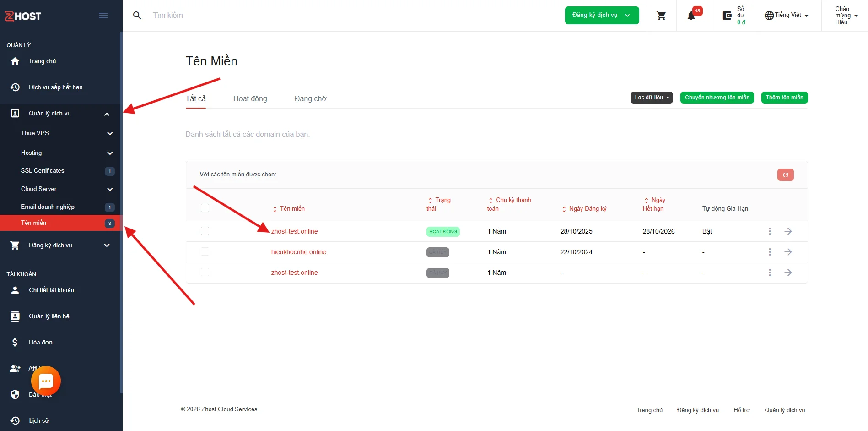The image size is (868, 431).
Task: Click the Quản lý liên hệ contact icon
Action: (15, 316)
